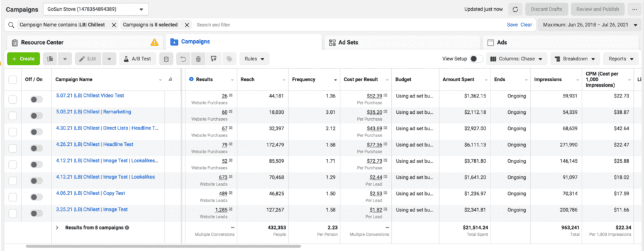644x251 pixels.
Task: Click the green Create button
Action: 23,59
